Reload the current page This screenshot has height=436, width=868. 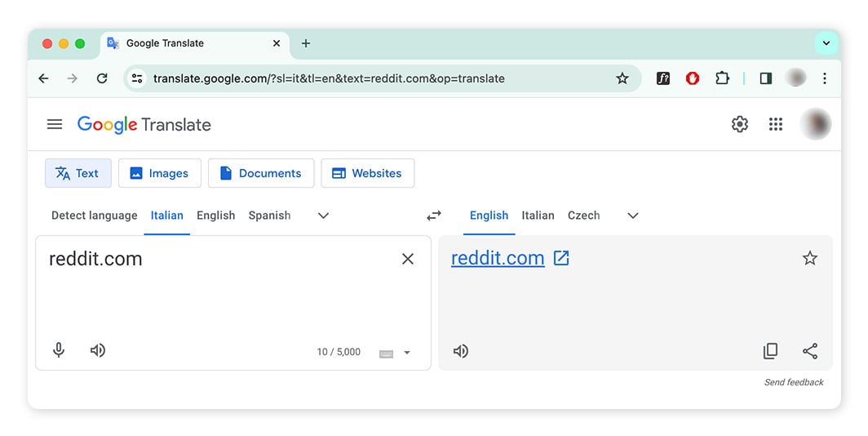pyautogui.click(x=102, y=78)
